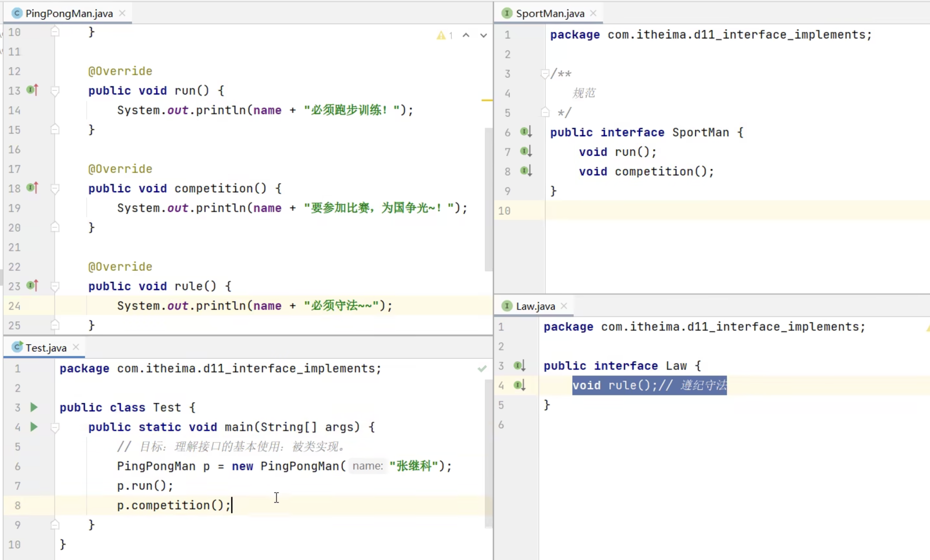Click implemented gutter icon beside void run()
This screenshot has width=930, height=560.
526,151
